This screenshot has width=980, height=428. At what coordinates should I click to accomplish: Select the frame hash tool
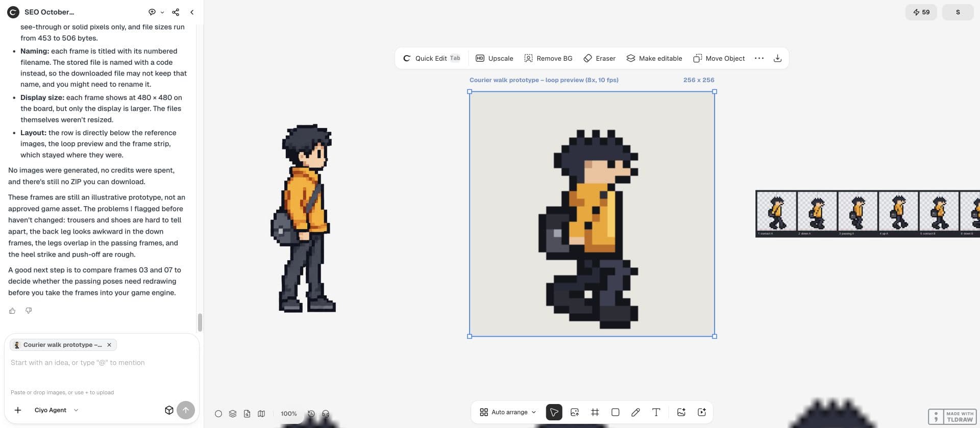(595, 412)
